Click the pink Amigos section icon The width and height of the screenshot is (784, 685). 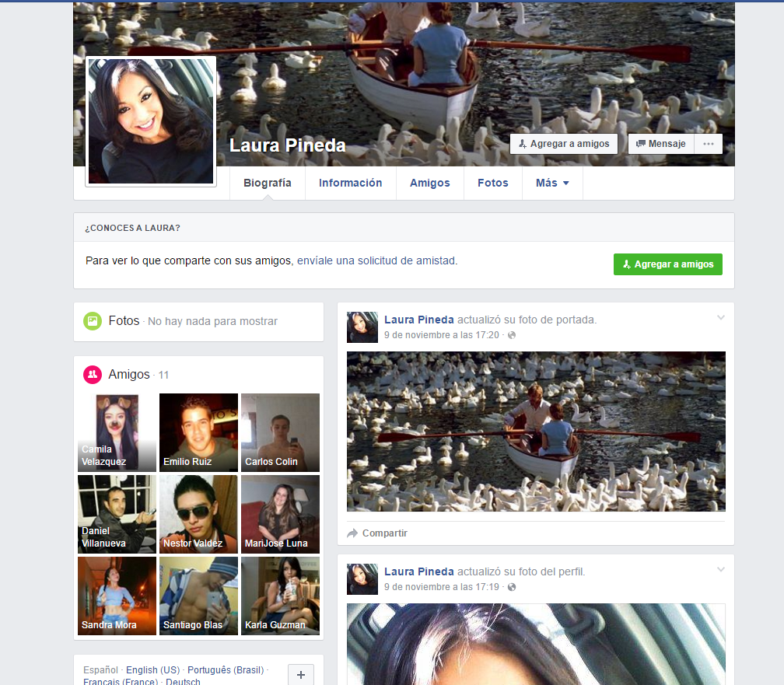pyautogui.click(x=93, y=375)
